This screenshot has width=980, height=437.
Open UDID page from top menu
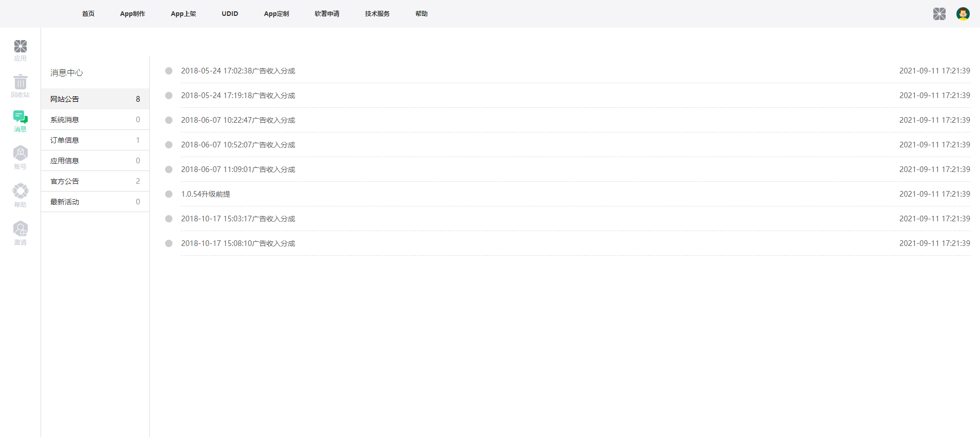point(230,14)
